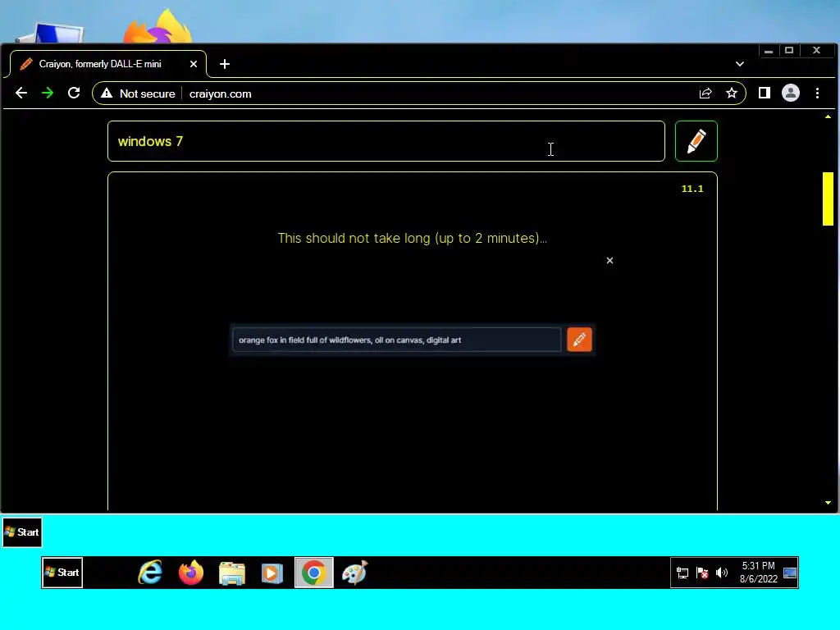Screen dimensions: 840x630
Task: Go back one page in the browser
Action: click(21, 94)
